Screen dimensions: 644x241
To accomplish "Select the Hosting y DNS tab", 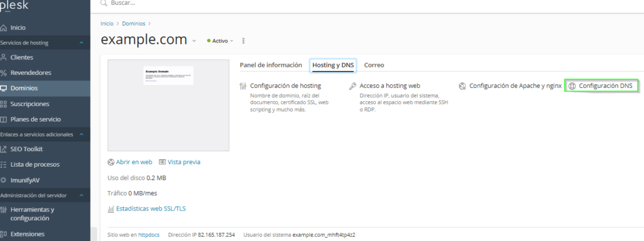I will 333,65.
